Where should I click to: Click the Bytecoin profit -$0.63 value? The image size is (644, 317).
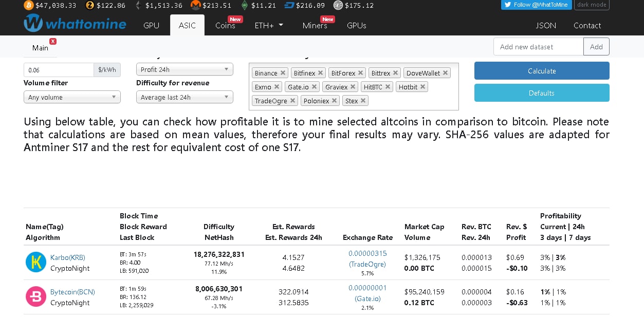click(517, 303)
